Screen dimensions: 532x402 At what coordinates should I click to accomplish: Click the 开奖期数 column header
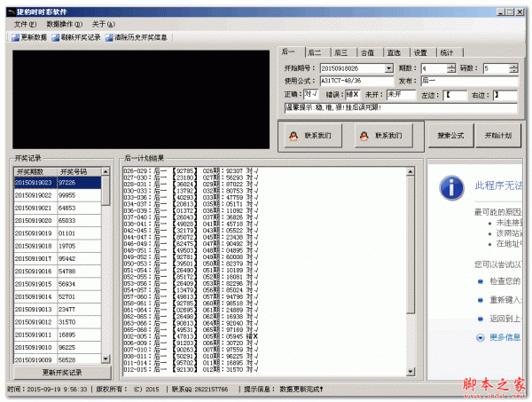pos(35,172)
